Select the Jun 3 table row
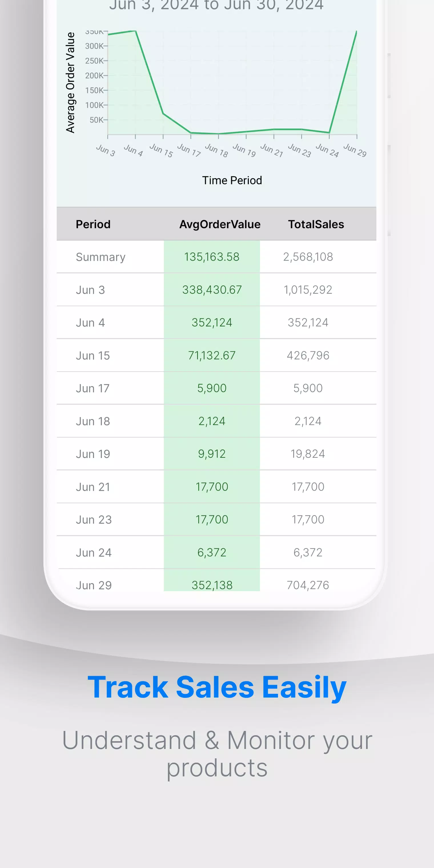434x868 pixels. tap(216, 290)
